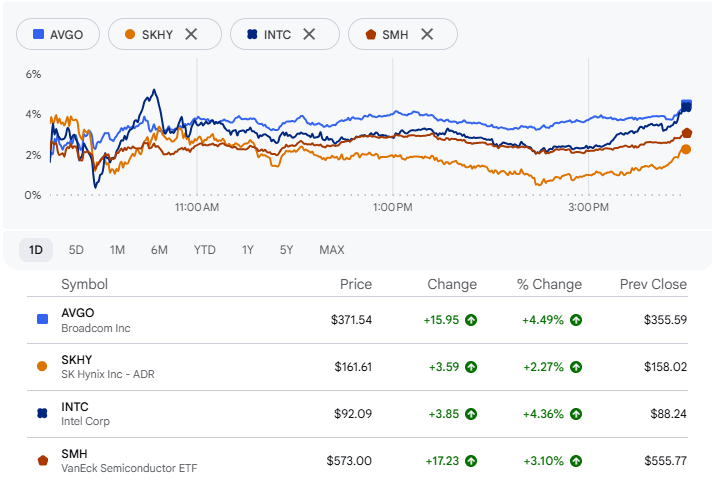Viewport: 712px width, 490px height.
Task: Click brown pentagon icon in SMH table row
Action: pos(43,460)
